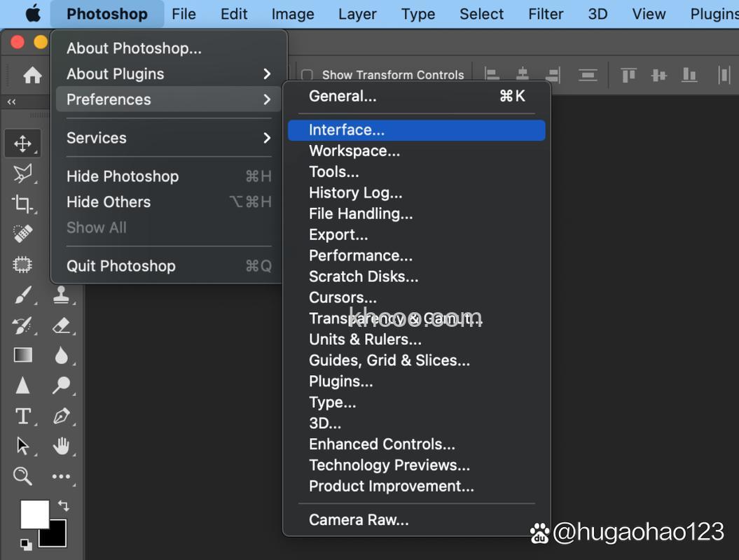Click About Photoshop menu entry
The height and width of the screenshot is (560, 739).
(x=134, y=48)
